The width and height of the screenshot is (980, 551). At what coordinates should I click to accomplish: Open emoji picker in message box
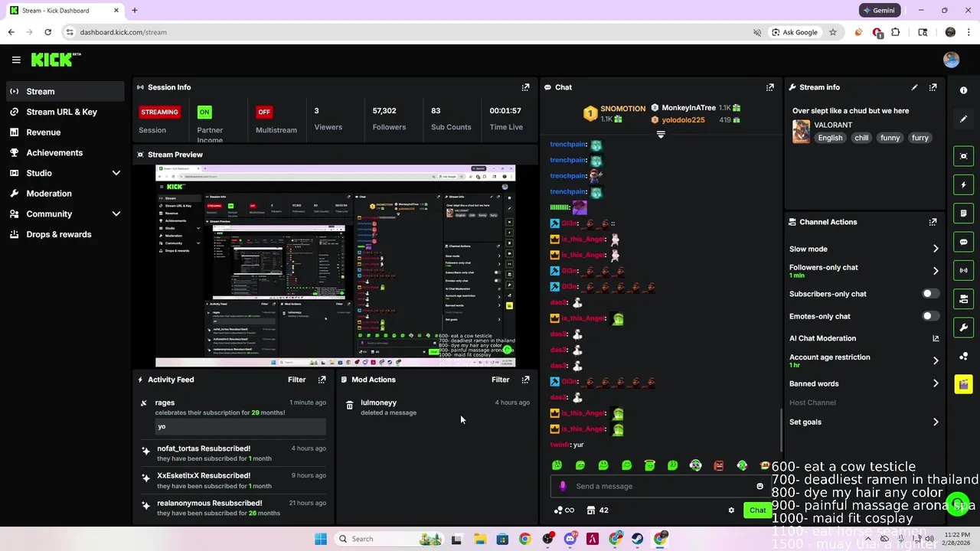pyautogui.click(x=759, y=486)
